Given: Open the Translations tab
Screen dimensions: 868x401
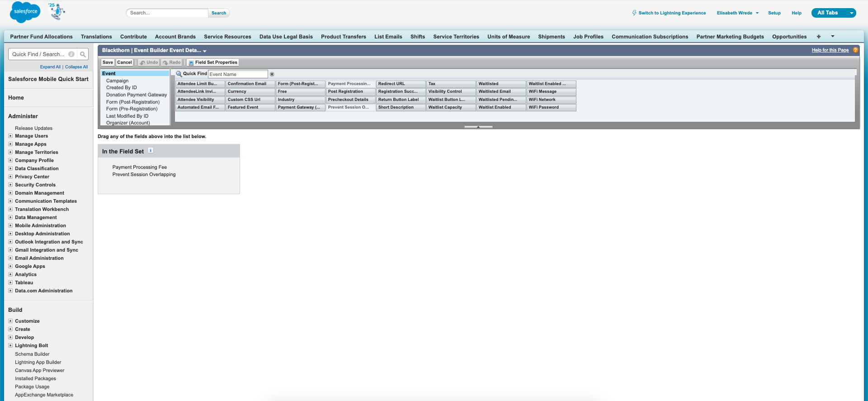Looking at the screenshot, I should point(96,37).
